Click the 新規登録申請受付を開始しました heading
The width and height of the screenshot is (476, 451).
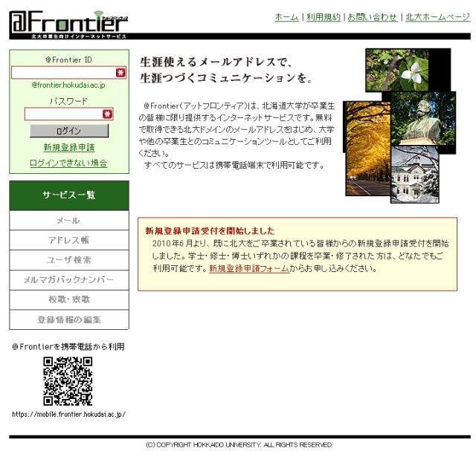point(210,231)
